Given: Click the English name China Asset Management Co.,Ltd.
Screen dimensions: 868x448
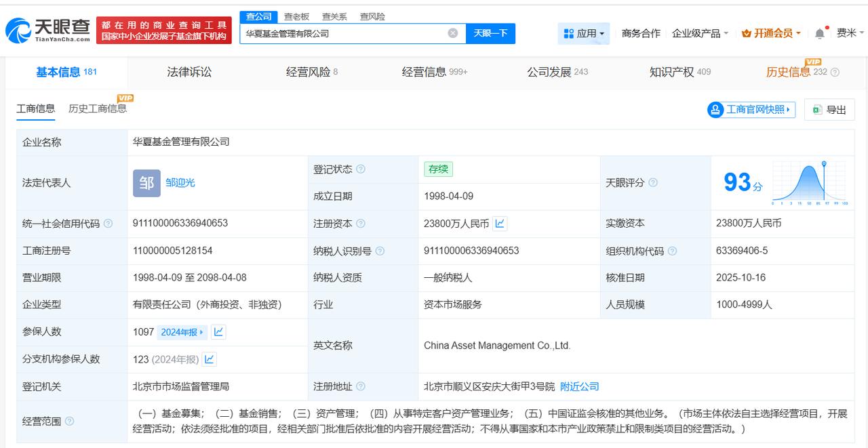Looking at the screenshot, I should click(x=497, y=346).
